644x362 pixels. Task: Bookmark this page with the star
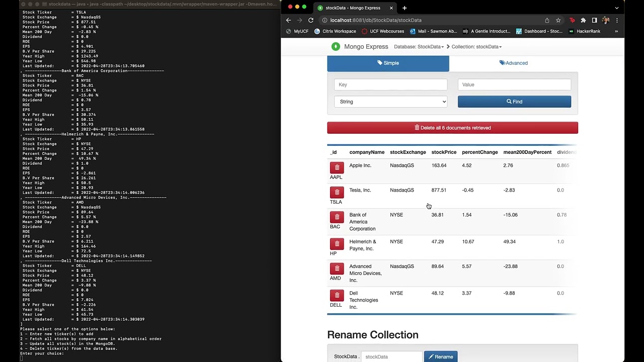click(558, 20)
